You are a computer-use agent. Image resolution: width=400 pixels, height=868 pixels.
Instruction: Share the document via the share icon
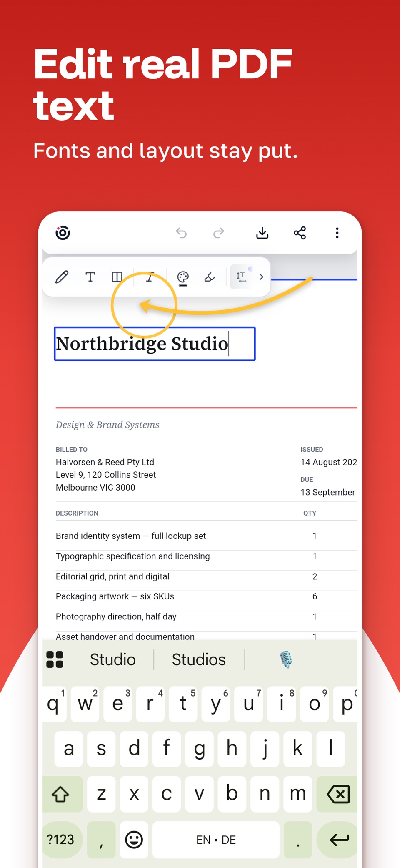pos(300,233)
